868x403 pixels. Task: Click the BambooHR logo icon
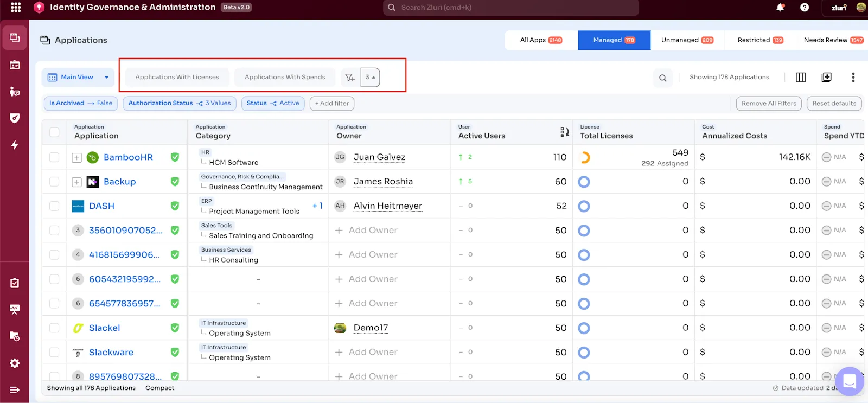tap(93, 157)
